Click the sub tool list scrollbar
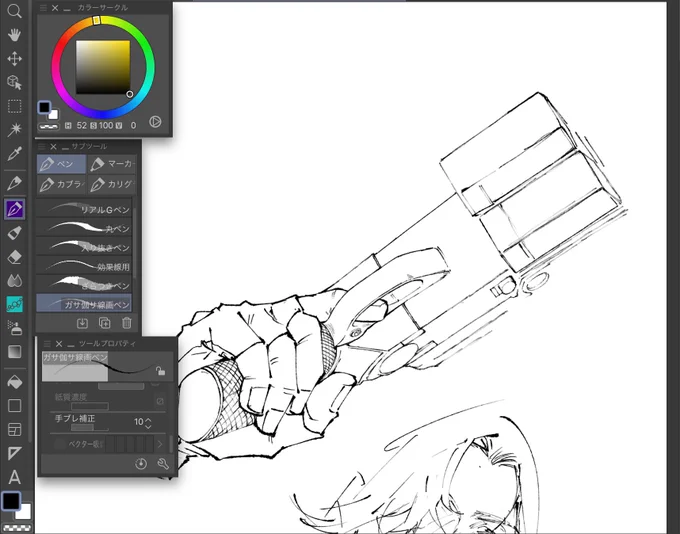 coord(134,243)
